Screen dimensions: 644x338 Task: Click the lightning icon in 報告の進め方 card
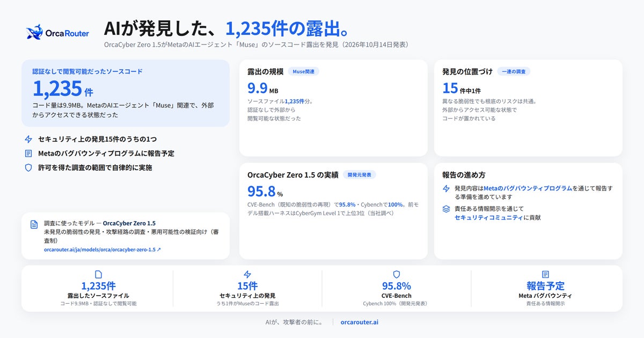tap(447, 189)
